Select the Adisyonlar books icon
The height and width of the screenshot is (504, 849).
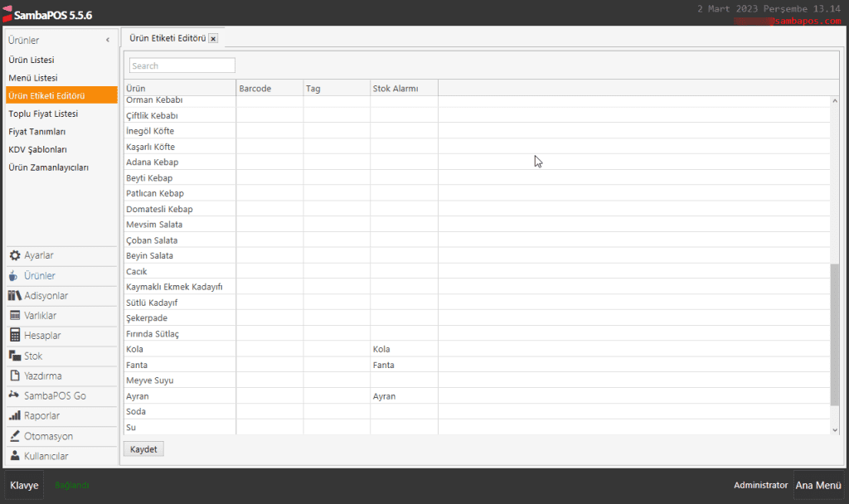[x=15, y=296]
